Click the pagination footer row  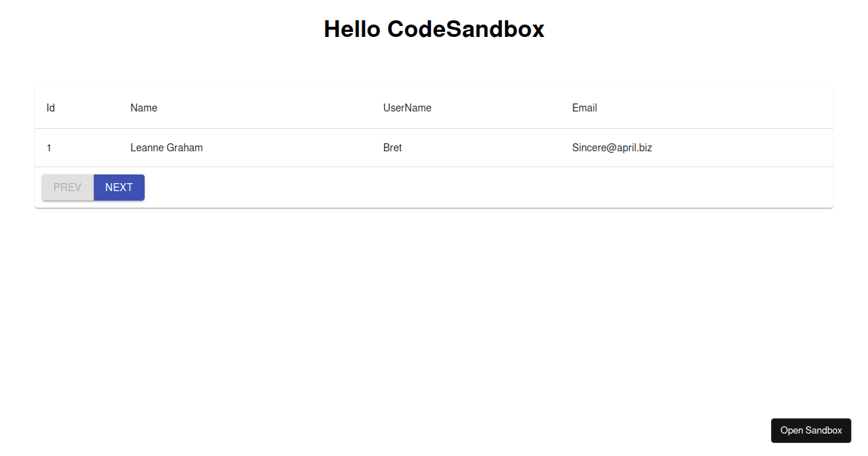coord(434,187)
